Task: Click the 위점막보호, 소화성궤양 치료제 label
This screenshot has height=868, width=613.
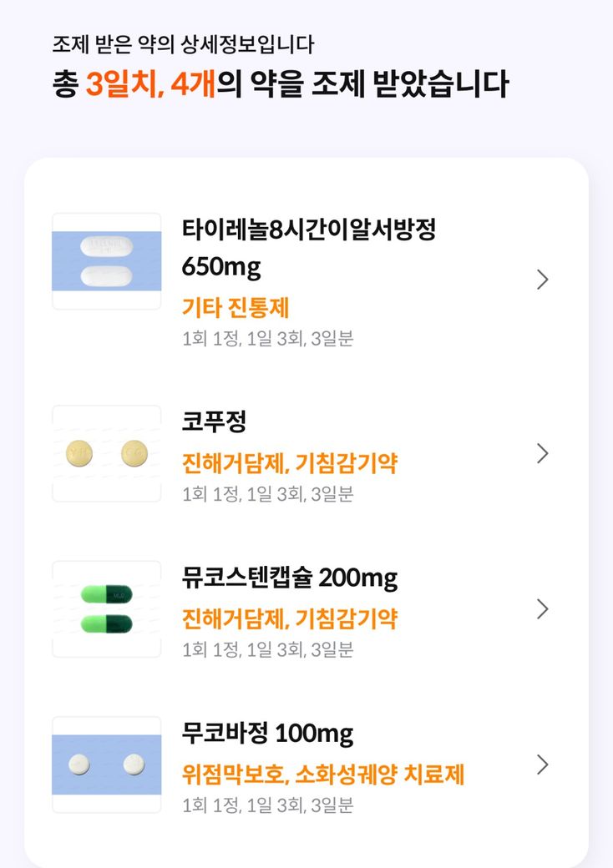Action: tap(323, 774)
